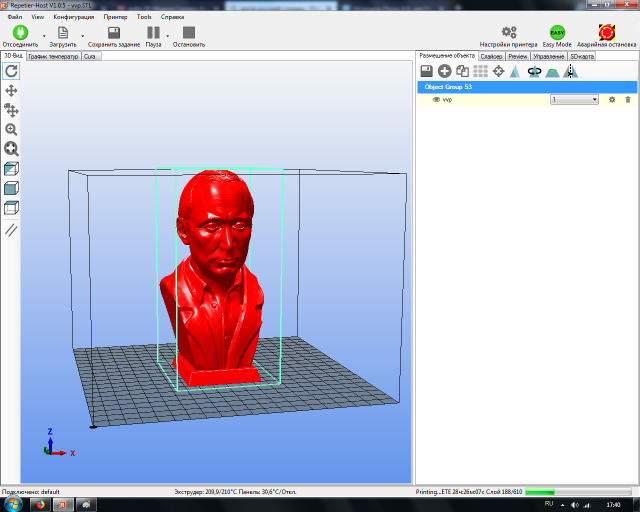Click the RU language indicator in tray
The width and height of the screenshot is (640, 512).
[549, 504]
